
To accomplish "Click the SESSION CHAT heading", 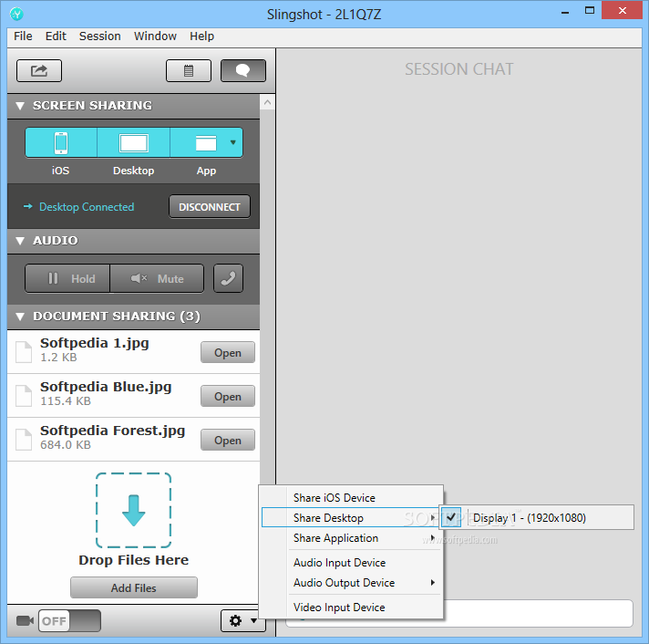I will [459, 69].
